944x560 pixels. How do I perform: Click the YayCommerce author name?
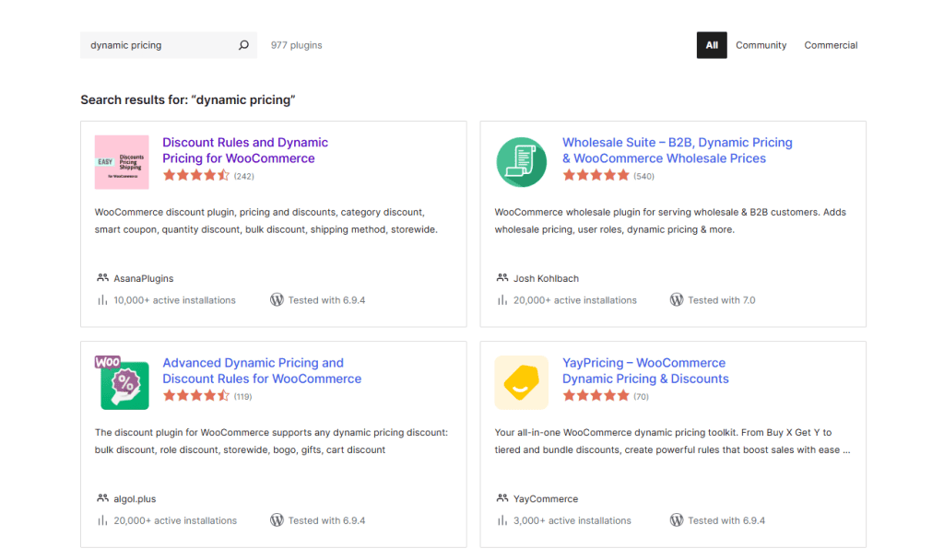[546, 498]
